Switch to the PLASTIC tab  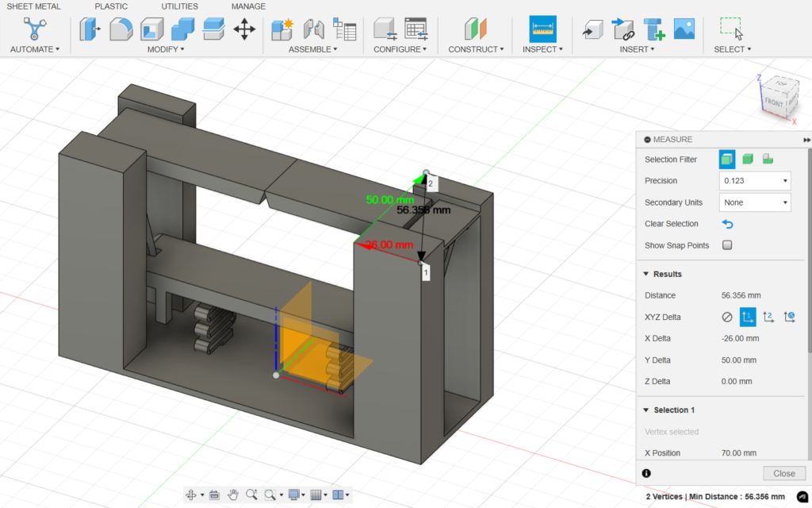pos(111,6)
